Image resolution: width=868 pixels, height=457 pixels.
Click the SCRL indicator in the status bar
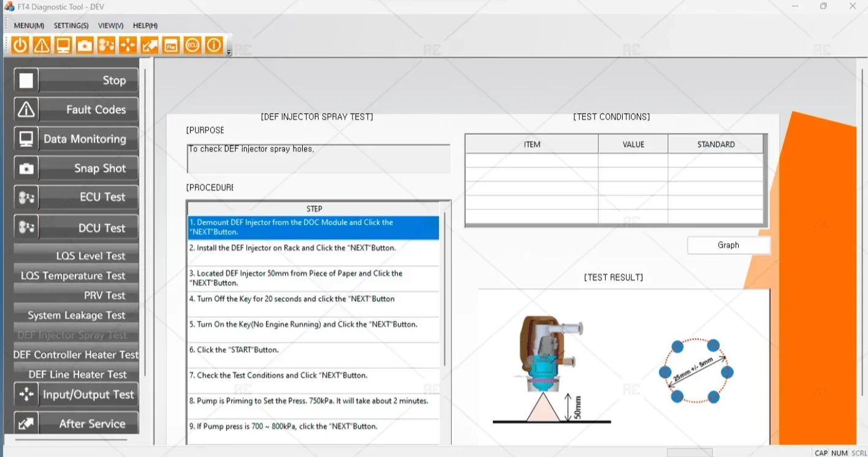click(x=859, y=453)
